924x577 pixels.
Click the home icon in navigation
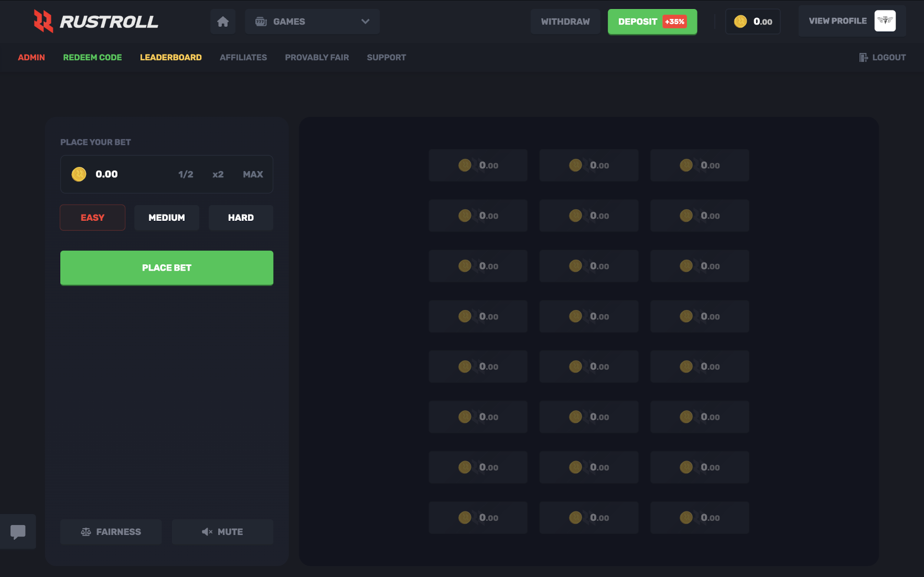(x=222, y=21)
